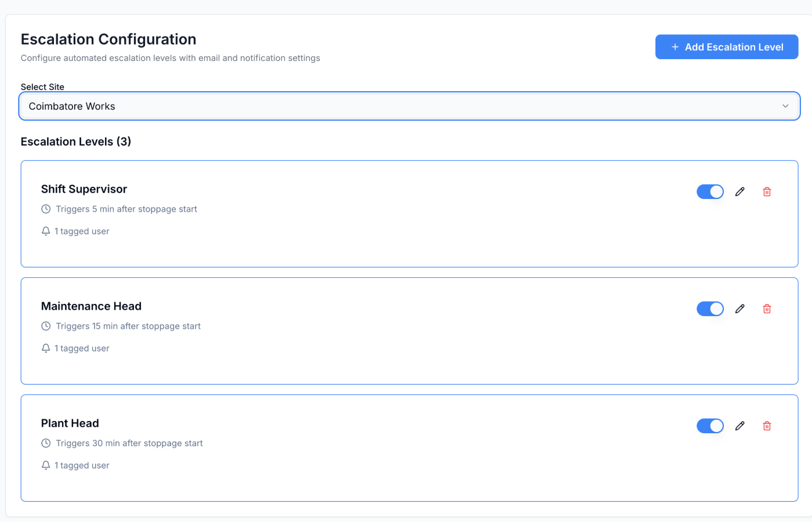Click 'Triggers 30 min after stoppage start'
The width and height of the screenshot is (812, 522).
129,443
